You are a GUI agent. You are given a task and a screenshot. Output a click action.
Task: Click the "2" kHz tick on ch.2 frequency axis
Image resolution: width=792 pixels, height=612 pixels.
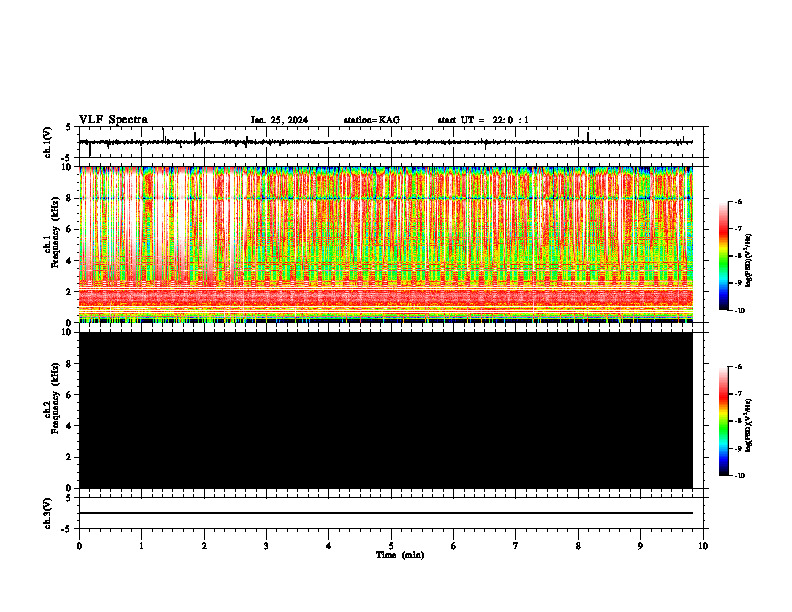[x=70, y=457]
